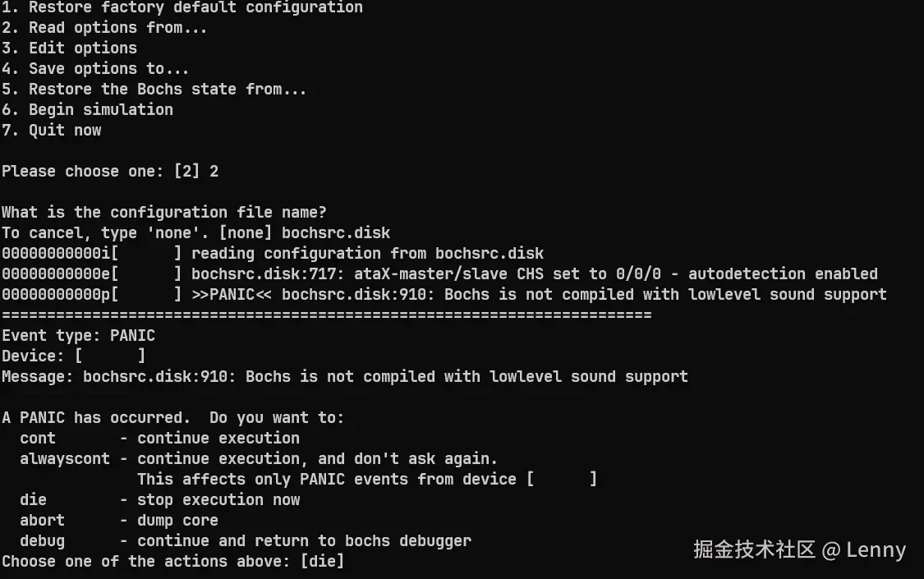Select the "abort - dump core" option

(118, 521)
